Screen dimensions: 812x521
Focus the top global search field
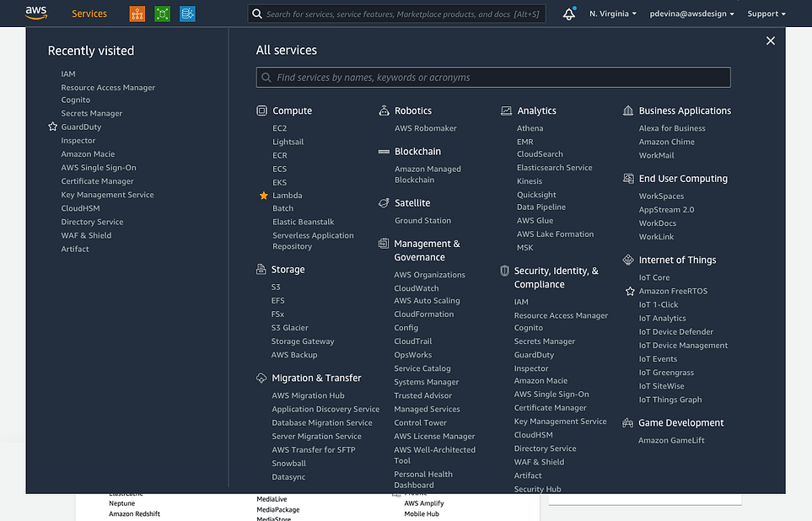tap(396, 14)
